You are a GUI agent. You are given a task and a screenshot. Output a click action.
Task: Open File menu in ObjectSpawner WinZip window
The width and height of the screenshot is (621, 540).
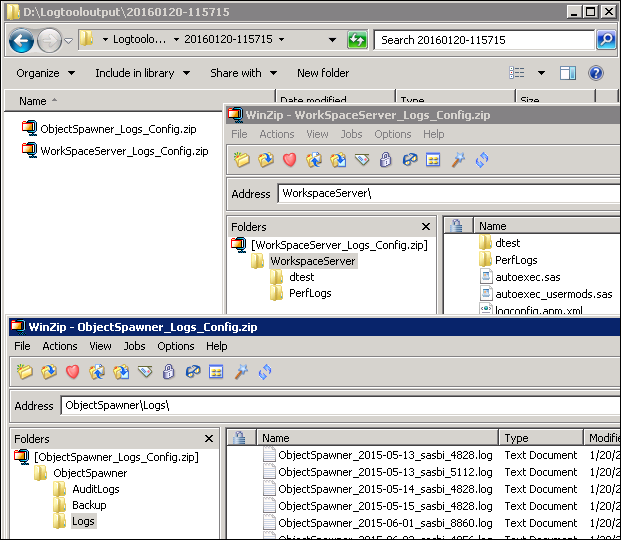[x=22, y=346]
